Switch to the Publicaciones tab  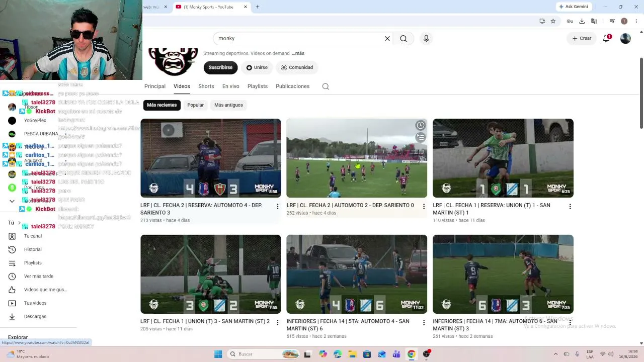(292, 86)
